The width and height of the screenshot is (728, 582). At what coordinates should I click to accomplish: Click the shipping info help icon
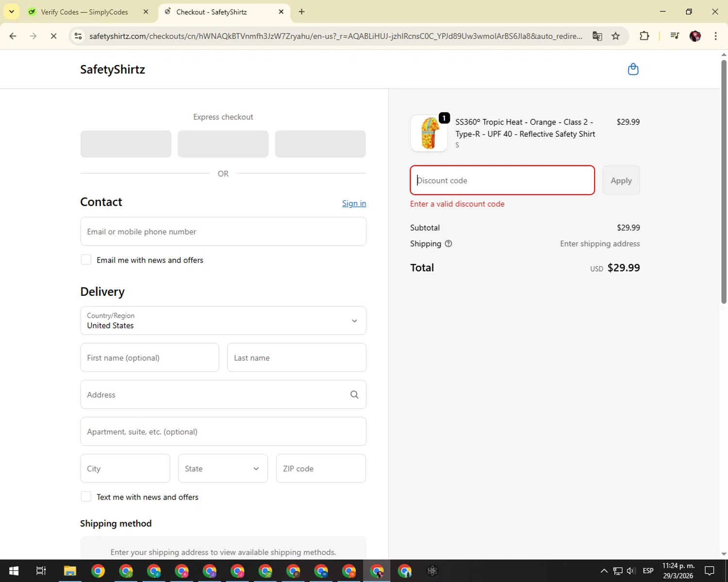pos(448,243)
